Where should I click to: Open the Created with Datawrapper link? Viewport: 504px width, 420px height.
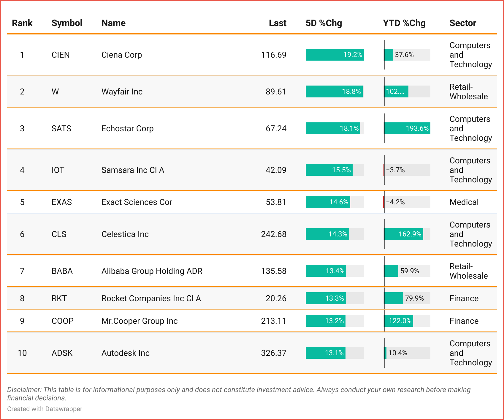tap(45, 409)
